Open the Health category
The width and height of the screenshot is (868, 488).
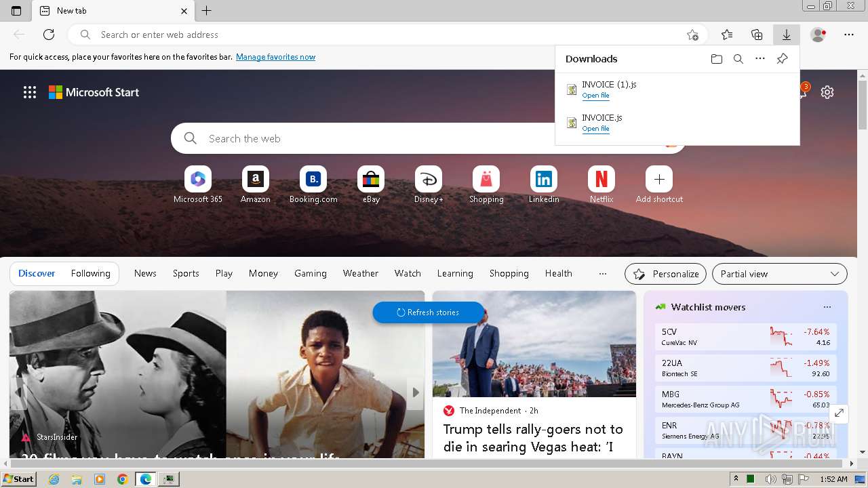click(x=559, y=273)
